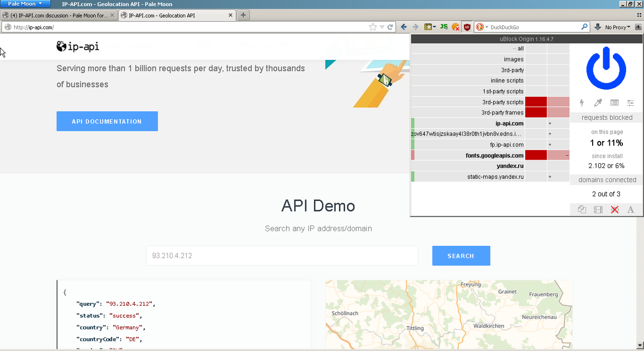Open the DuckDuckGo search engine dropdown
This screenshot has height=351, width=644.
point(481,27)
